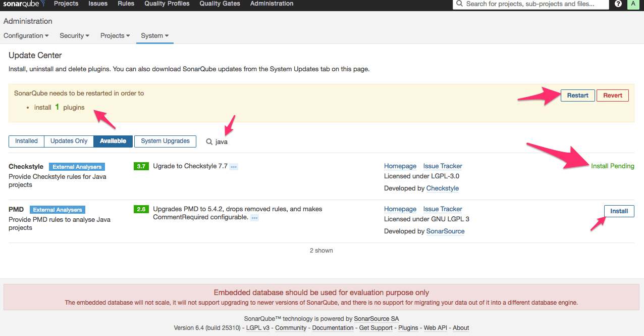The height and width of the screenshot is (336, 644).
Task: Open About footer link
Action: click(461, 328)
